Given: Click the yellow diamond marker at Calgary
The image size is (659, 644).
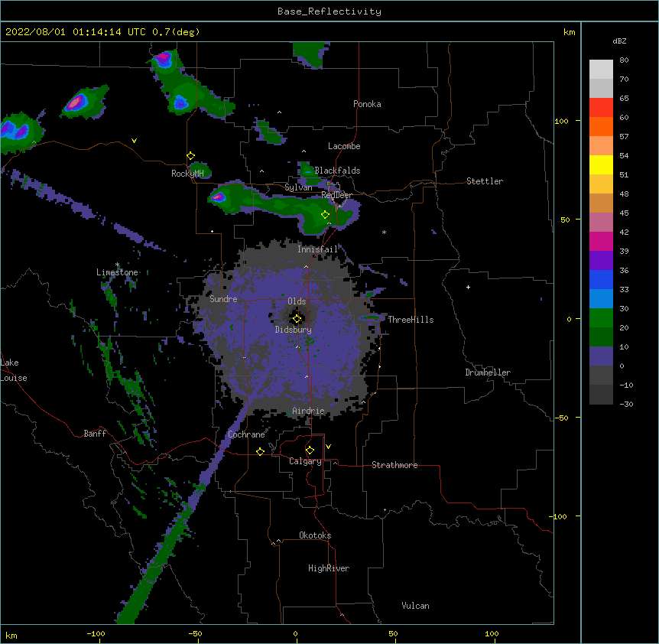Looking at the screenshot, I should (x=310, y=450).
